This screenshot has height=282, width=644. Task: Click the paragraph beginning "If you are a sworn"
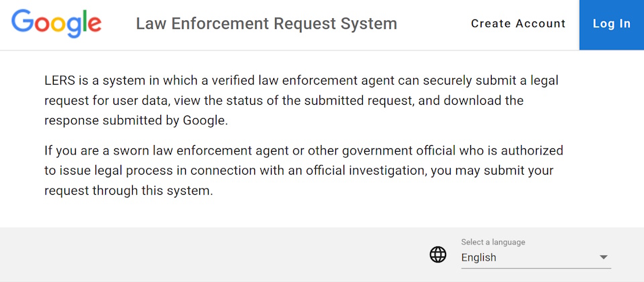tap(303, 171)
